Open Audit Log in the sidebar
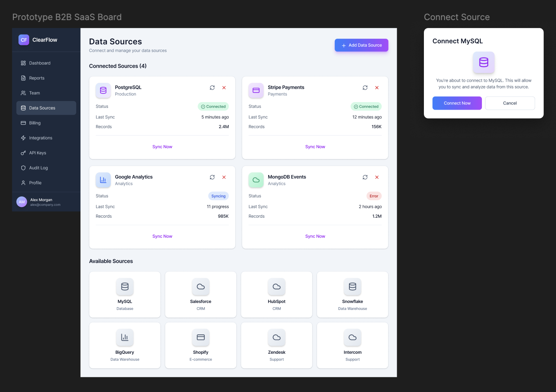 pyautogui.click(x=46, y=168)
